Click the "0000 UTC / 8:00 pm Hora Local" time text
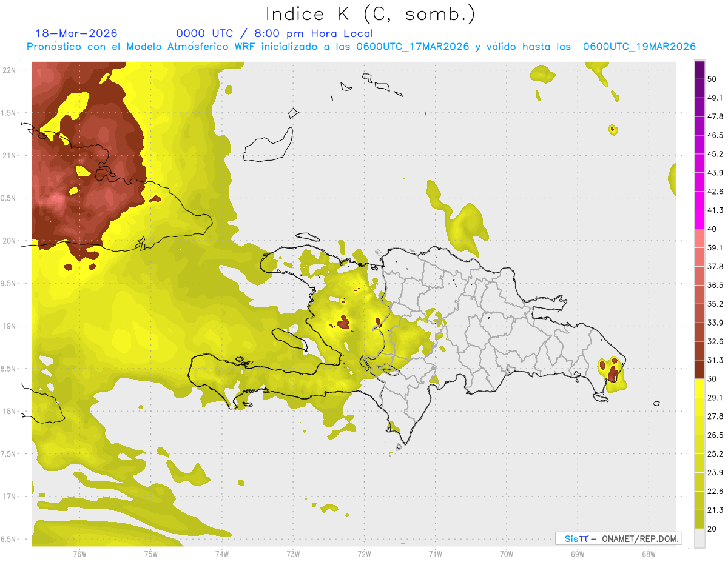Viewport: 728px width, 562px height. 275,33
